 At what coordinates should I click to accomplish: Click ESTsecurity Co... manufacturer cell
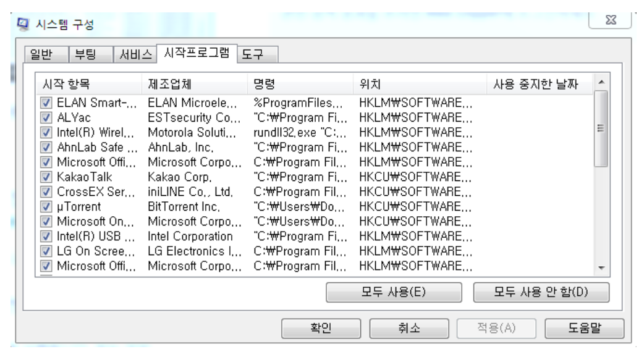(194, 118)
